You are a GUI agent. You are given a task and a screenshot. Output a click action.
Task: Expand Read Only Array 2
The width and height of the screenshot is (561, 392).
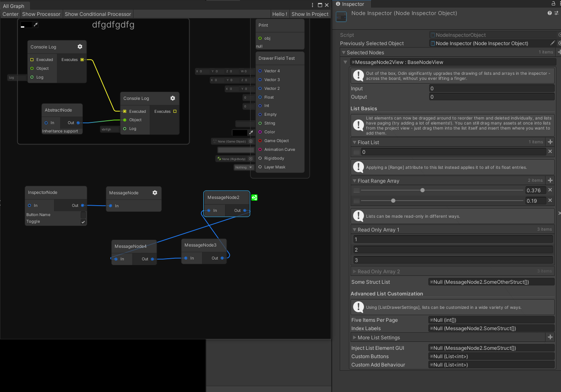[354, 271]
